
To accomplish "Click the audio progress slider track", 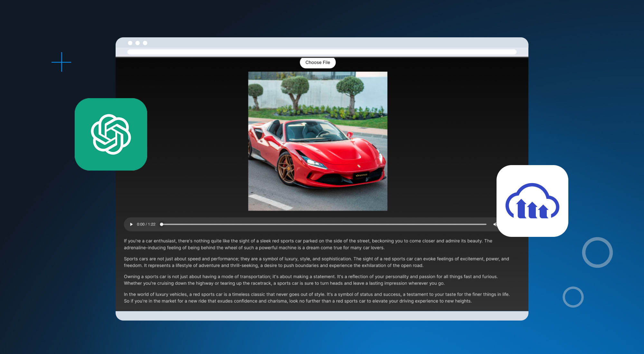I will [x=324, y=224].
